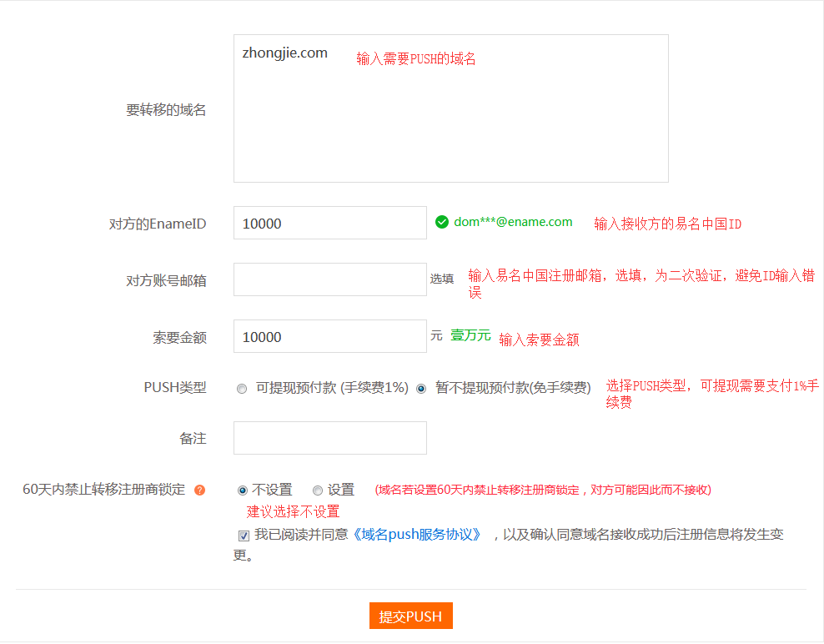Image resolution: width=824 pixels, height=644 pixels.
Task: Uncheck the 我已阅读并同意 agreement checkbox
Action: pyautogui.click(x=242, y=535)
